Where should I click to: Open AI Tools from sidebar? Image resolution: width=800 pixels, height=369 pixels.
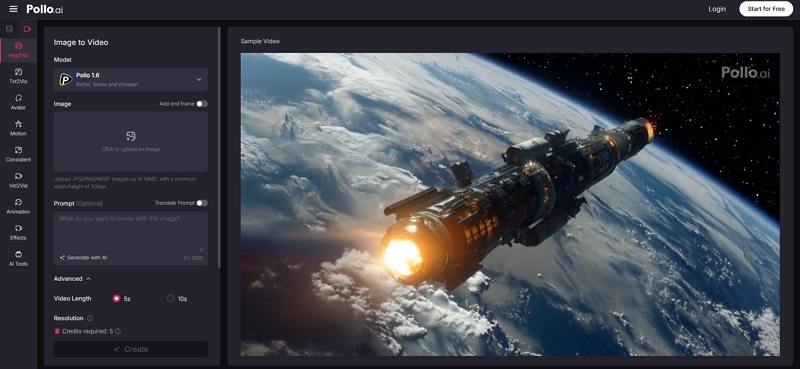(x=18, y=258)
